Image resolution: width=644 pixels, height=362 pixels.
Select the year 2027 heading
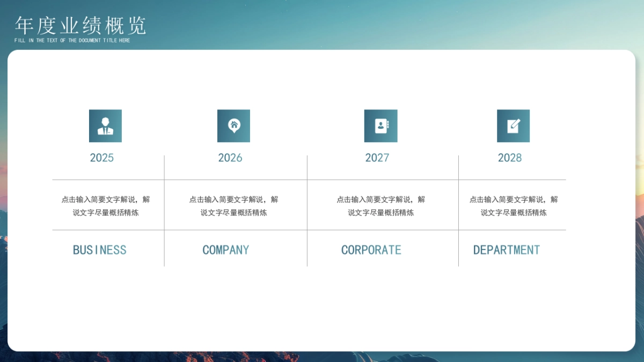click(x=378, y=158)
